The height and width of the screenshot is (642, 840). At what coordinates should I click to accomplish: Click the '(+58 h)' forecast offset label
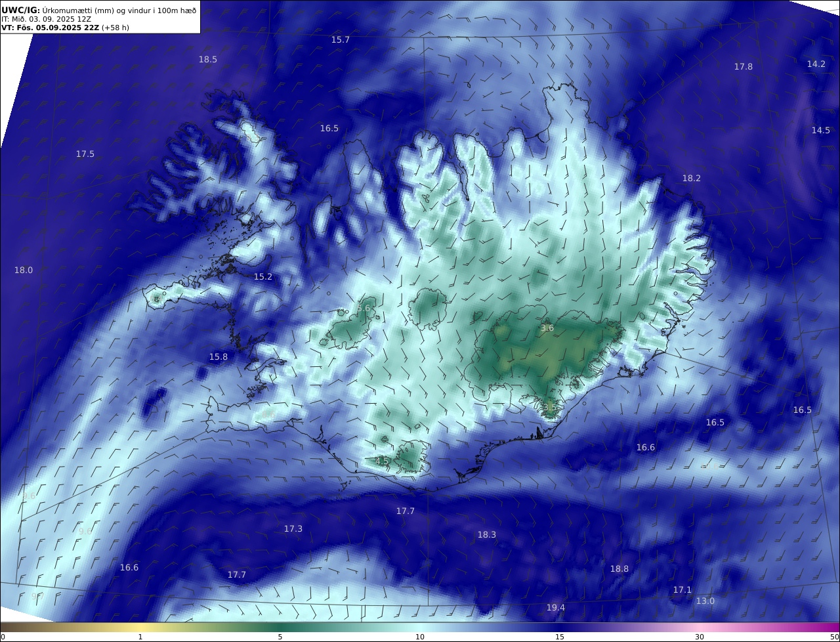pos(115,28)
